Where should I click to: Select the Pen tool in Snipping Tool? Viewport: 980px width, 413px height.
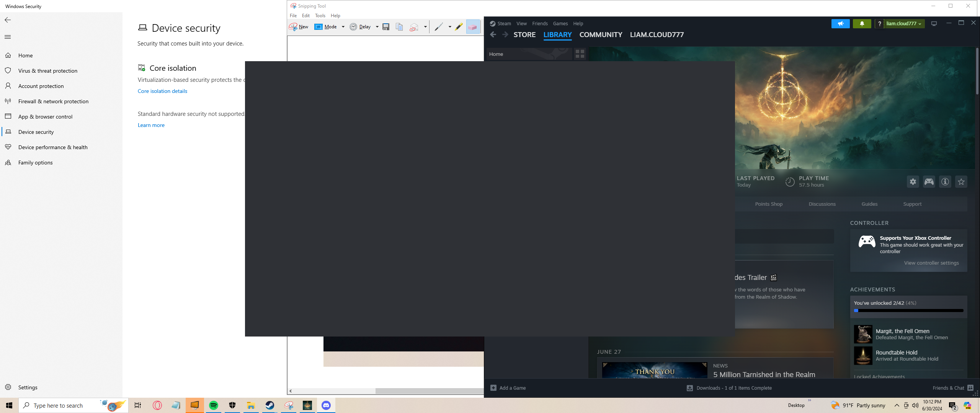click(439, 27)
